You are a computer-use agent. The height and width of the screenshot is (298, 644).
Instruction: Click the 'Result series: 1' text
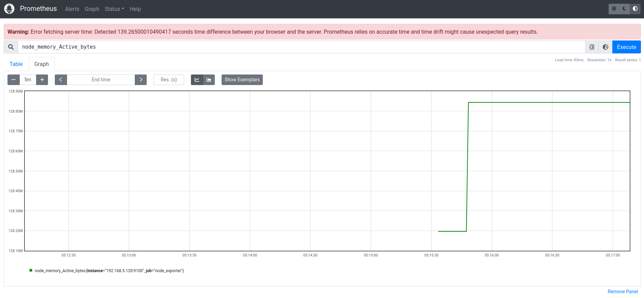click(x=628, y=60)
